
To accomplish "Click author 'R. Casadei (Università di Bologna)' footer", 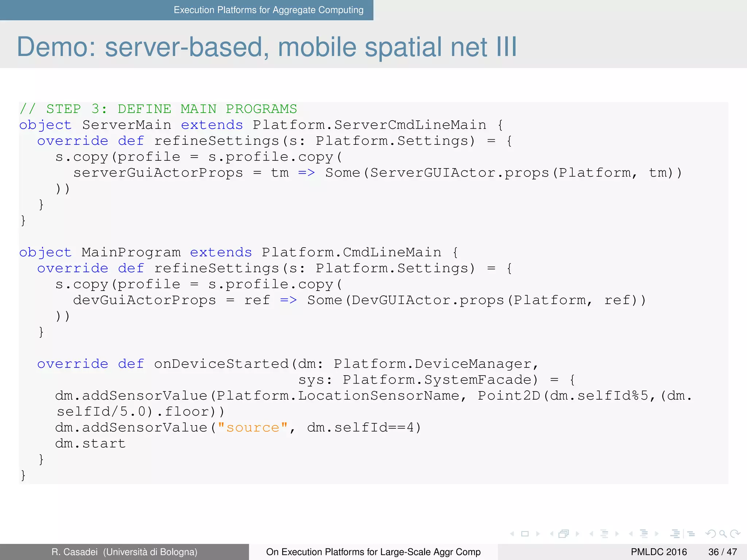I will tap(124, 552).
